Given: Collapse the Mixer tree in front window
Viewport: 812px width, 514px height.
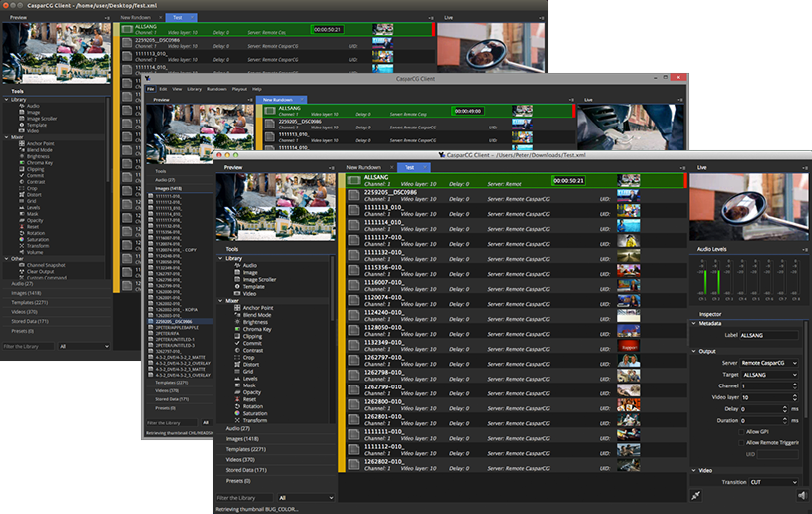Looking at the screenshot, I should tap(220, 301).
